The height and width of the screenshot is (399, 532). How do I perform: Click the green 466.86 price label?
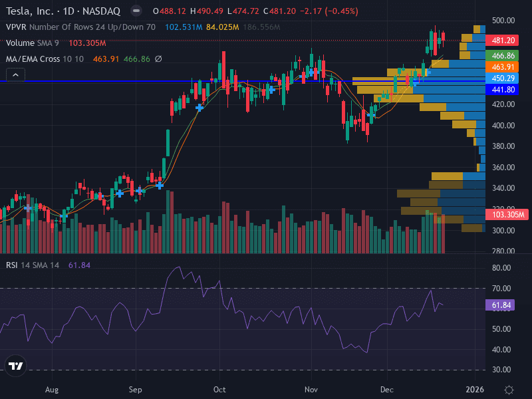pos(503,56)
